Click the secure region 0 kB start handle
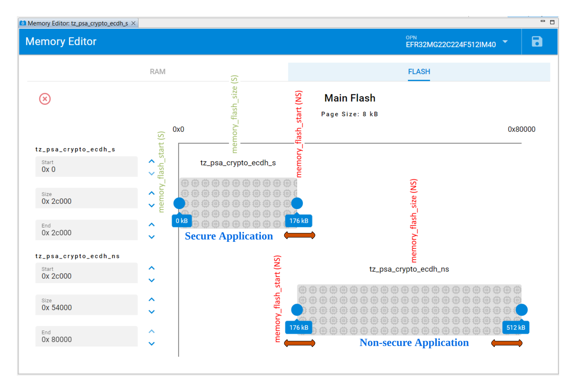The height and width of the screenshot is (392, 575). [x=179, y=203]
